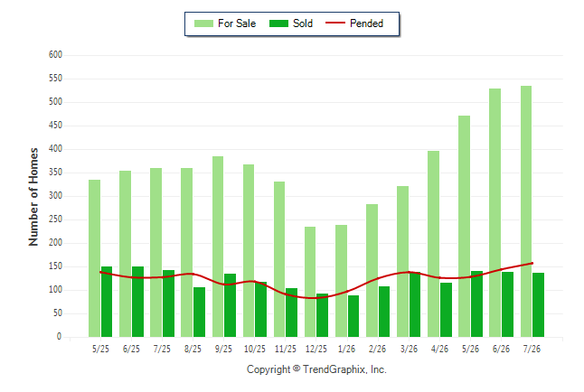This screenshot has height=392, width=584.
Task: Toggle the Sold series legend label
Action: tap(303, 23)
